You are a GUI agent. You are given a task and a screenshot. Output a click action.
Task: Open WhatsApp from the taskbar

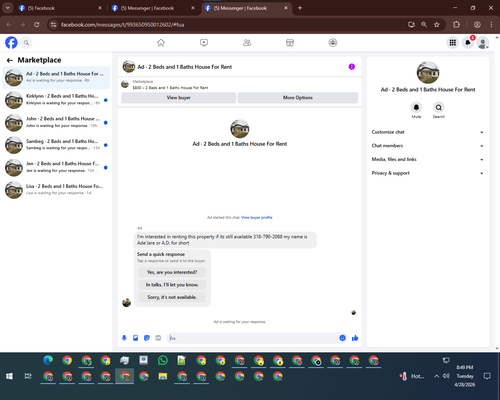[x=163, y=360]
